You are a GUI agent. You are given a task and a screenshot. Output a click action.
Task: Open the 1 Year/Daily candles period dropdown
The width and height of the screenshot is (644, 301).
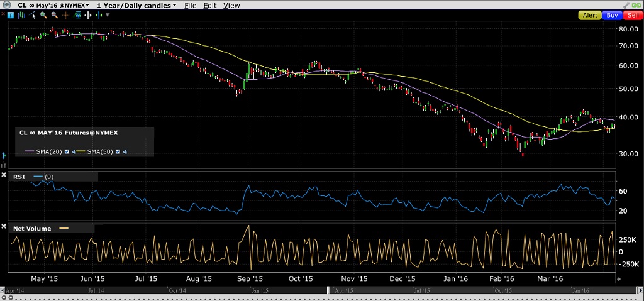(x=136, y=5)
